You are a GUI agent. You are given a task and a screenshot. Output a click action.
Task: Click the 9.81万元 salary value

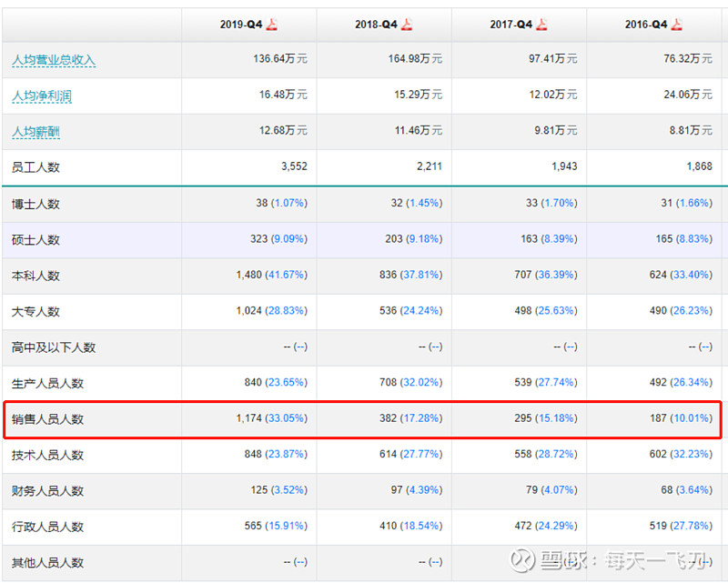556,130
